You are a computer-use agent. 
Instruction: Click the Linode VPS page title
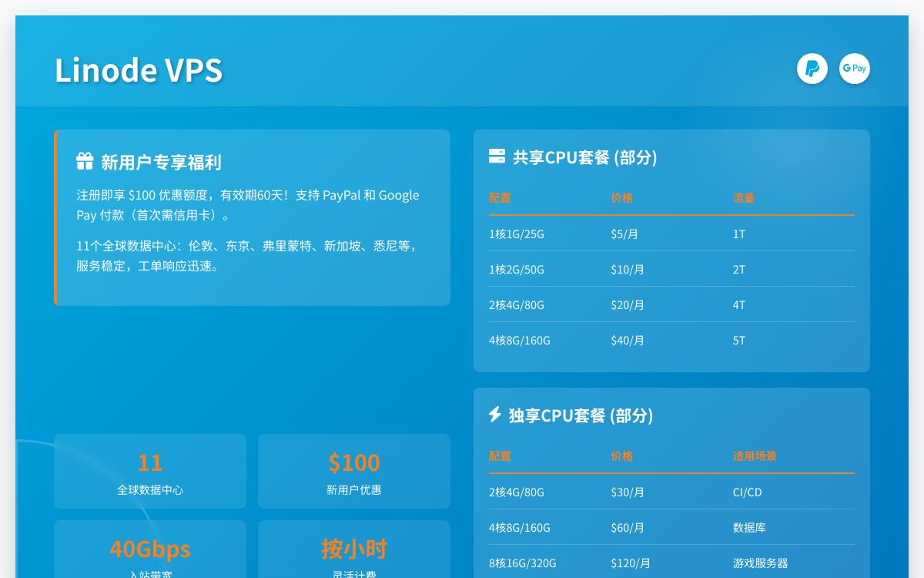pyautogui.click(x=139, y=69)
